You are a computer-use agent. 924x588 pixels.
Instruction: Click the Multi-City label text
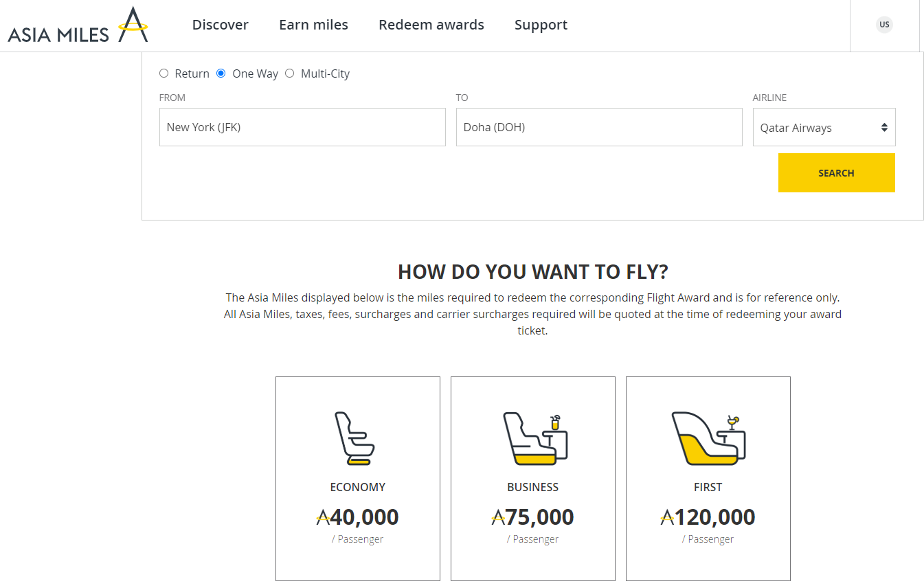pos(325,73)
